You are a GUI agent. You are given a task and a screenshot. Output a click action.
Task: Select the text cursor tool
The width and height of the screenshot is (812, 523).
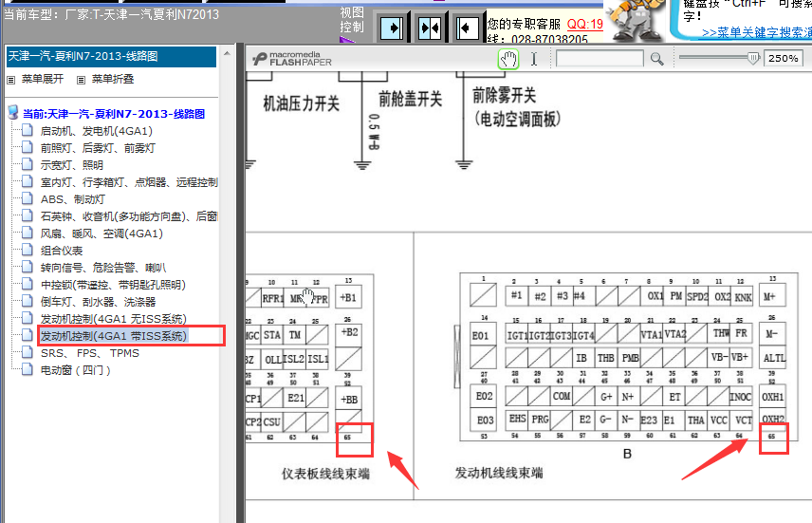coord(534,59)
